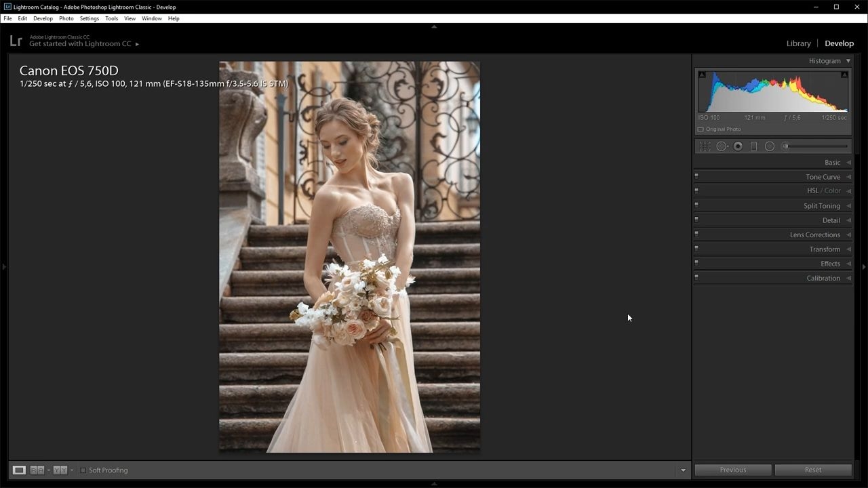
Task: Enable Reference view (R A icon)
Action: click(x=37, y=470)
